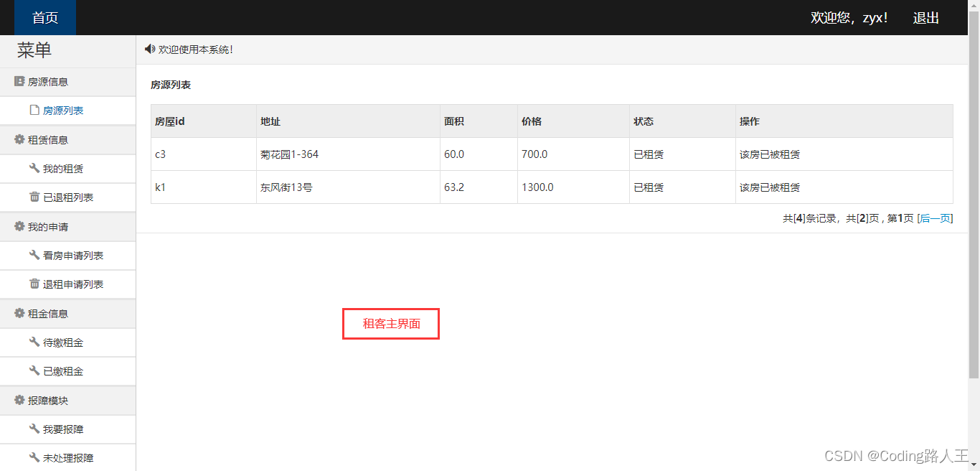
Task: Click the document icon beside 房源列表
Action: point(34,111)
